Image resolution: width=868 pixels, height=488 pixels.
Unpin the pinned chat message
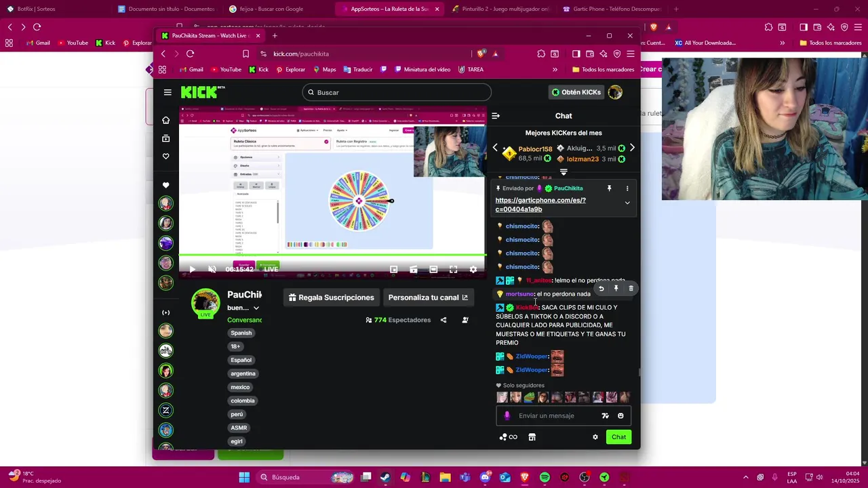pos(609,188)
